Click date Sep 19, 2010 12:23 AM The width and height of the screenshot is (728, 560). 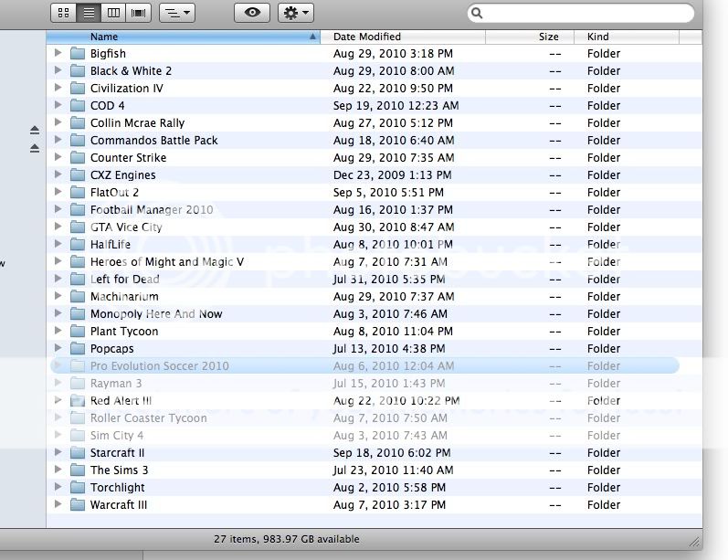396,105
